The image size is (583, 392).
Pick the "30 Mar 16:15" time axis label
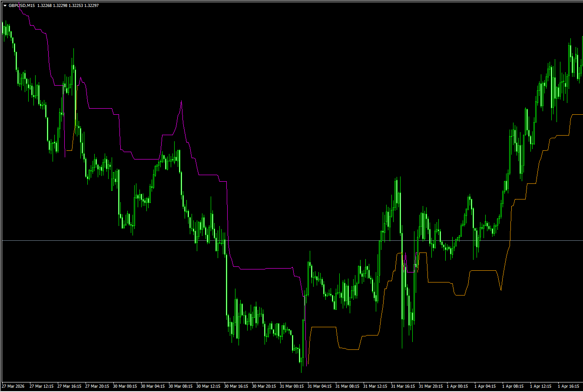(236, 386)
